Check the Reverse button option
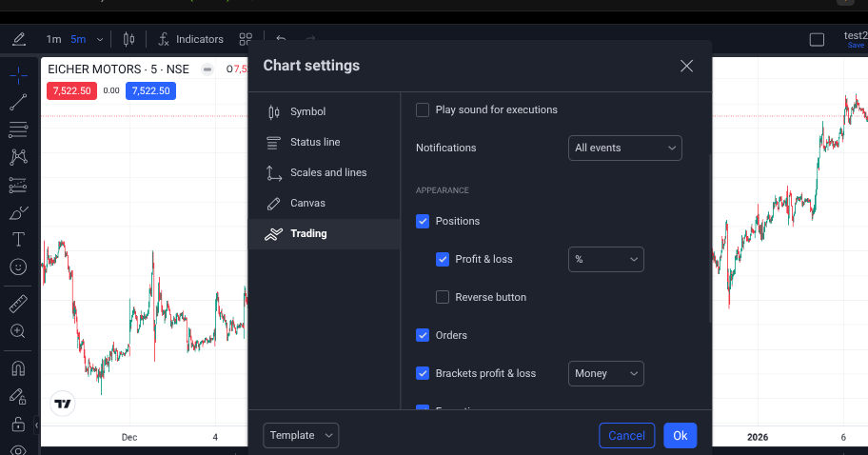The height and width of the screenshot is (455, 868). [443, 297]
